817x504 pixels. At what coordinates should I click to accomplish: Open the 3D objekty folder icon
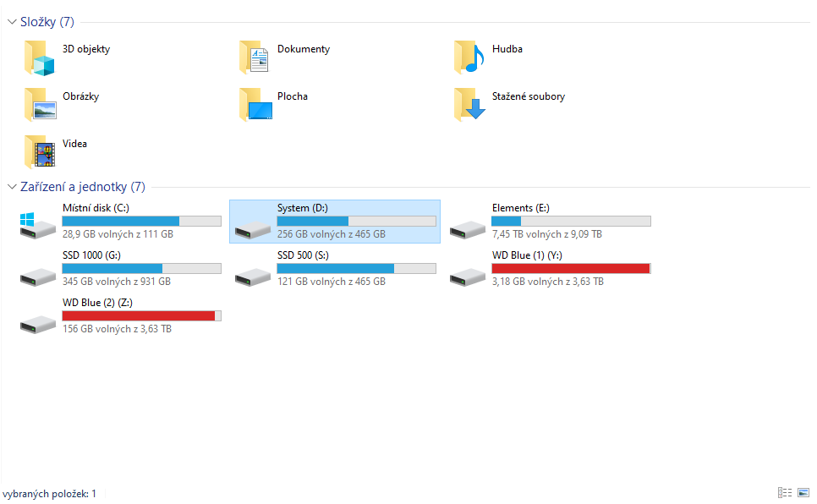click(40, 58)
